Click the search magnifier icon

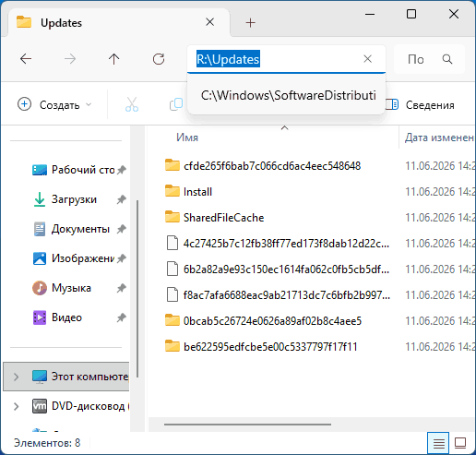point(447,59)
